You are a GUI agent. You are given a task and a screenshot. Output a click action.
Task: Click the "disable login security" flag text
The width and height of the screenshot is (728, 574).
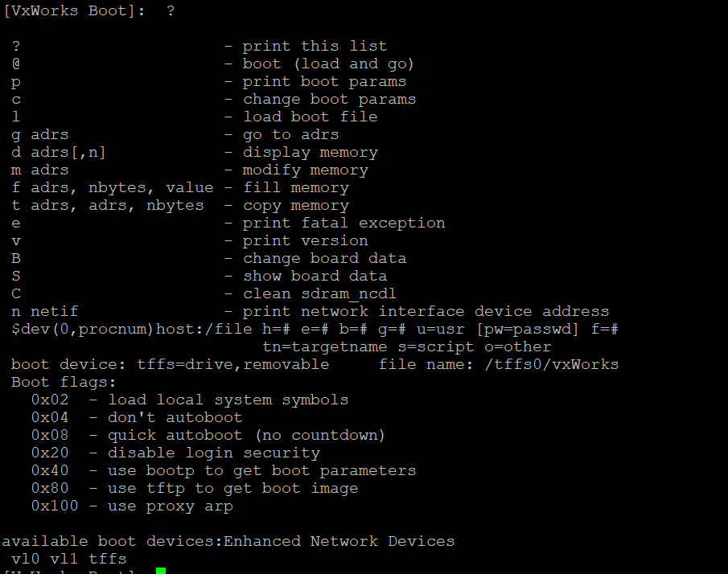[x=214, y=453]
